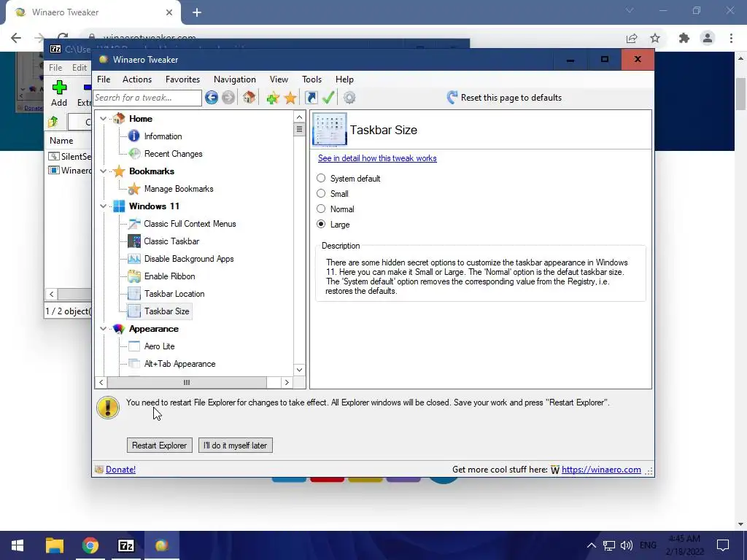The width and height of the screenshot is (747, 560).
Task: Click the Taskbar Location icon
Action: point(134,294)
